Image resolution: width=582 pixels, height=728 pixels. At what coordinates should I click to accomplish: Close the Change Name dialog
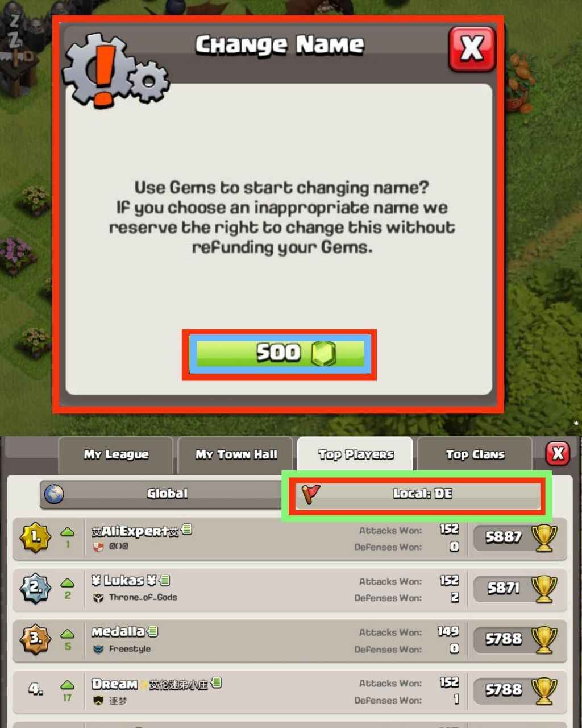(x=472, y=49)
